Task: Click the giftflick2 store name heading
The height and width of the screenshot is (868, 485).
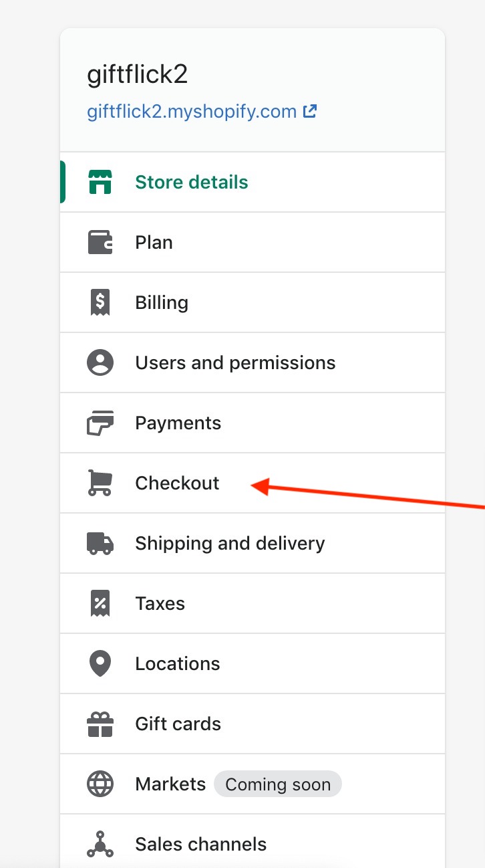Action: (x=138, y=74)
